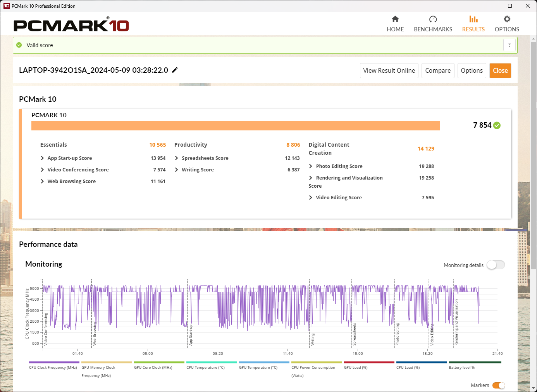Click the green valid score checkmark
The width and height of the screenshot is (537, 392).
click(x=19, y=45)
